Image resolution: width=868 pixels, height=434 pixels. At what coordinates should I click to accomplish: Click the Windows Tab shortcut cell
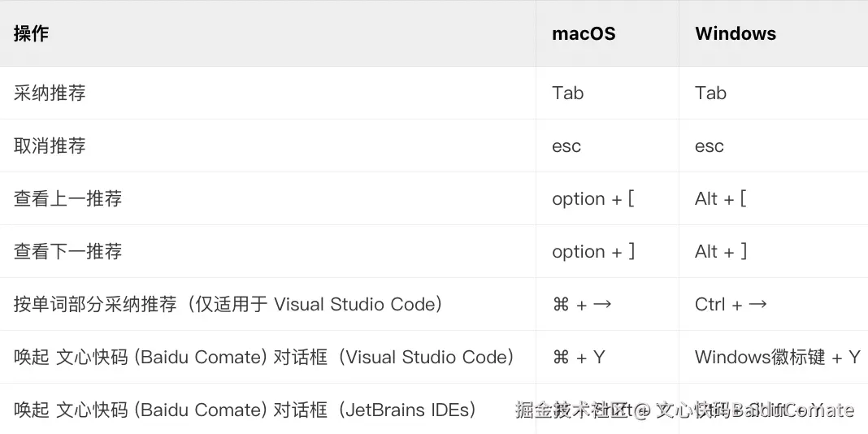710,93
